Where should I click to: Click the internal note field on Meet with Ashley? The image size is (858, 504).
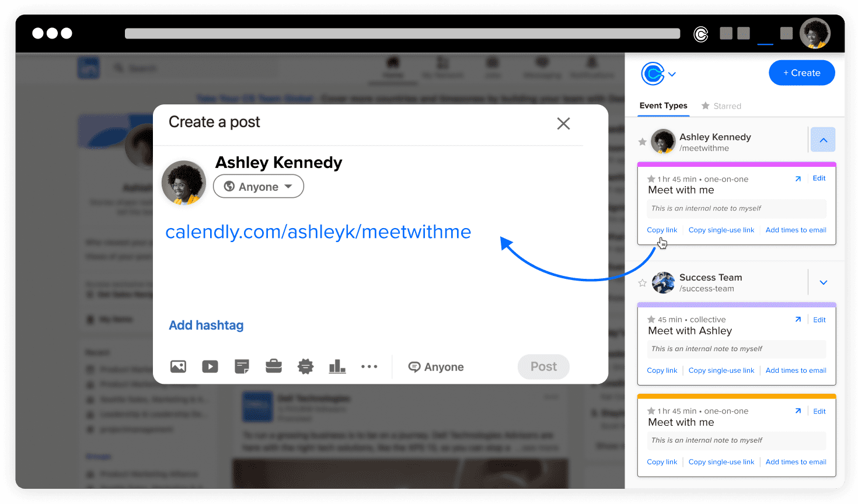pos(736,348)
